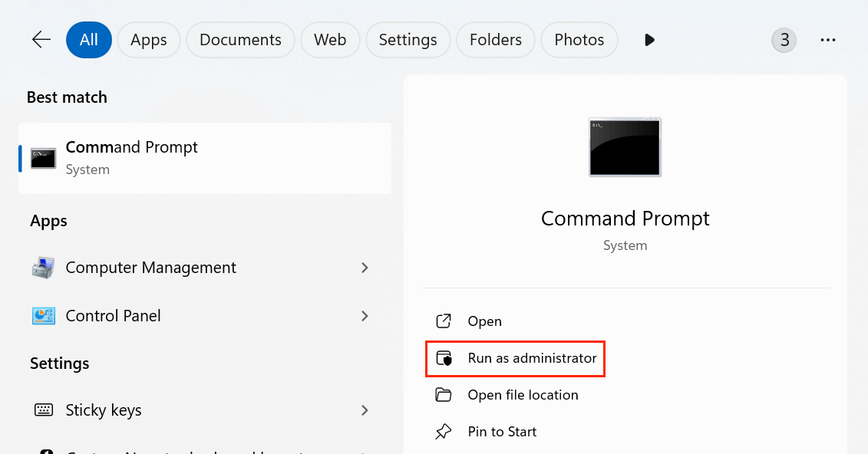Show more search filters with the arrow
Viewport: 868px width, 454px height.
649,40
